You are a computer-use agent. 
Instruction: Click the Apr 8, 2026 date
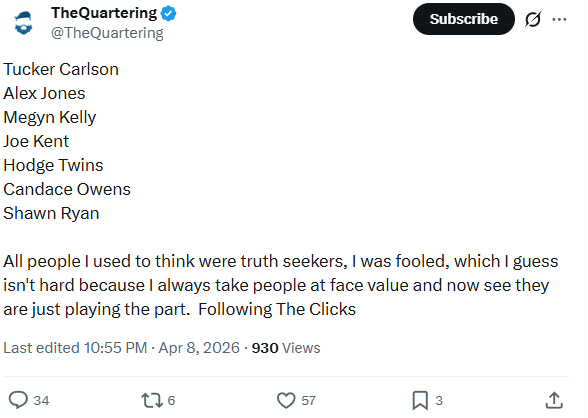click(x=199, y=348)
